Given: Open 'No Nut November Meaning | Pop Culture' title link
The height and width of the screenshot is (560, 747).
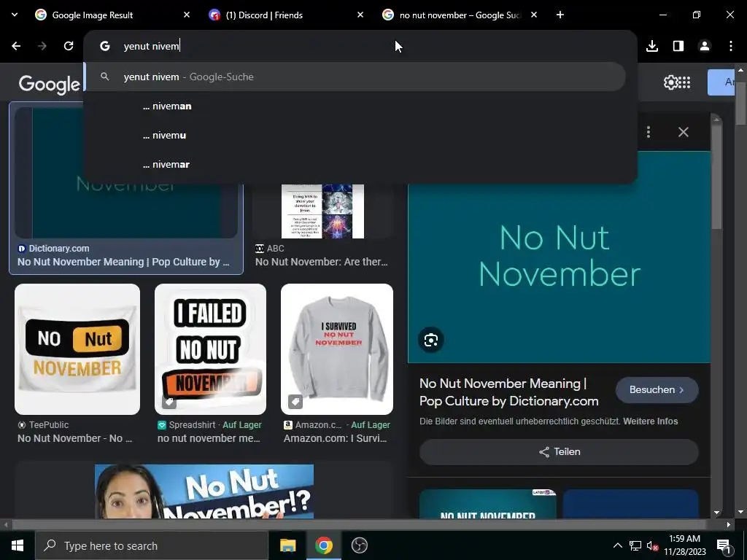Looking at the screenshot, I should click(x=508, y=392).
